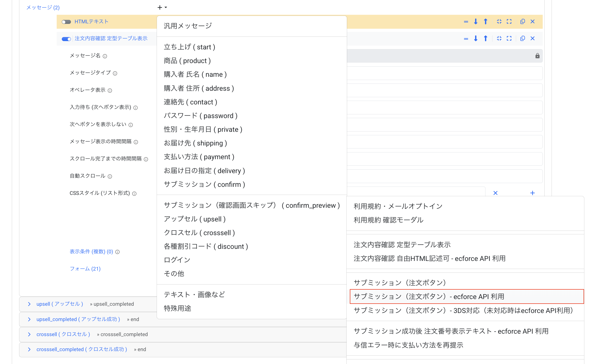Open the add message plus dropdown

point(162,7)
